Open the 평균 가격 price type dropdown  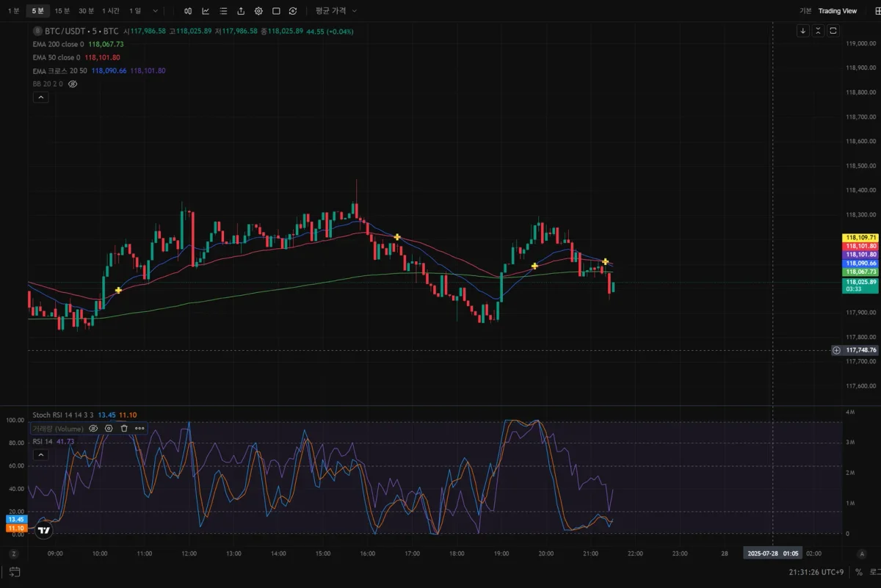(x=336, y=11)
